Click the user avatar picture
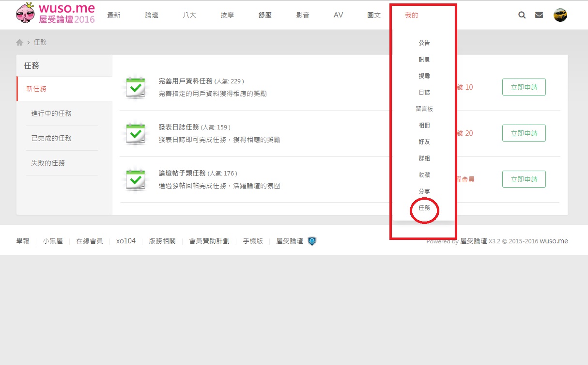This screenshot has width=588, height=365. (560, 15)
